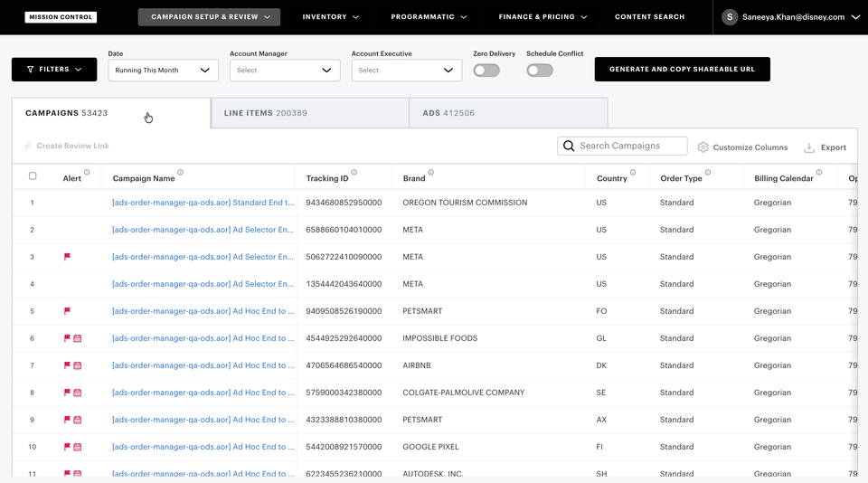868x483 pixels.
Task: Click the Brand column header
Action: tap(414, 178)
